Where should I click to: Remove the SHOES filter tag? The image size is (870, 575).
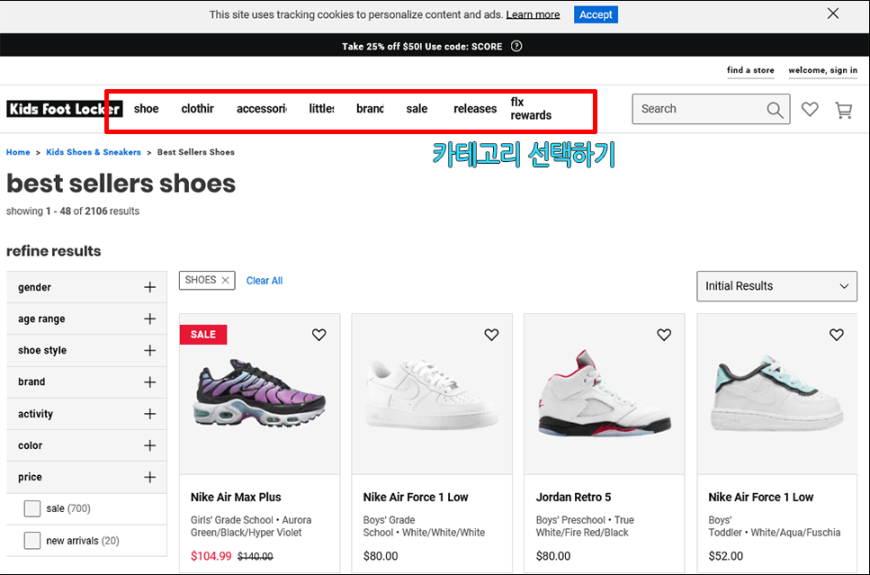coord(225,280)
